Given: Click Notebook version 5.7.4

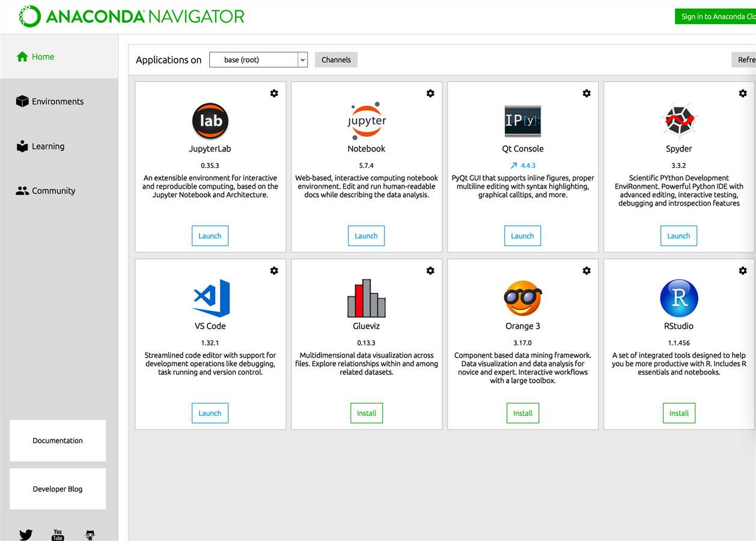Looking at the screenshot, I should tap(367, 165).
